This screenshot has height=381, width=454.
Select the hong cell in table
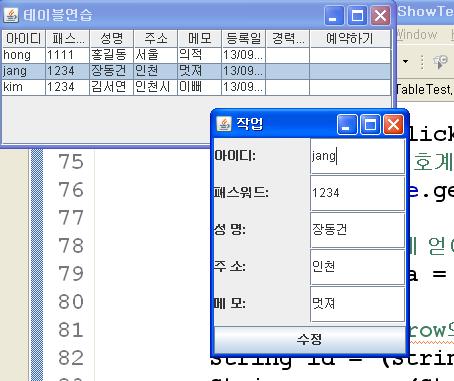23,55
